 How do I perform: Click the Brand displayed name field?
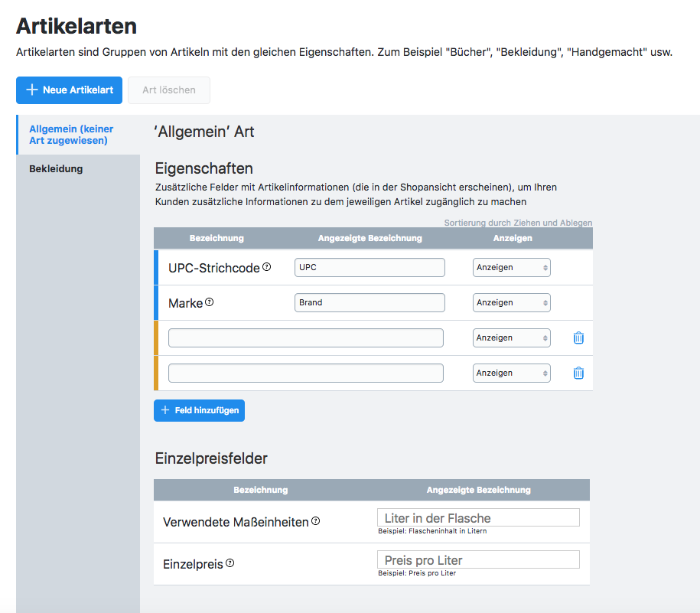pos(370,302)
